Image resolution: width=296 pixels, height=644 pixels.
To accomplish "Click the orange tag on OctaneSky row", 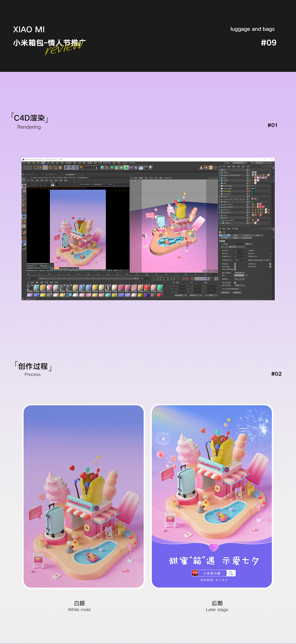I will (x=247, y=191).
